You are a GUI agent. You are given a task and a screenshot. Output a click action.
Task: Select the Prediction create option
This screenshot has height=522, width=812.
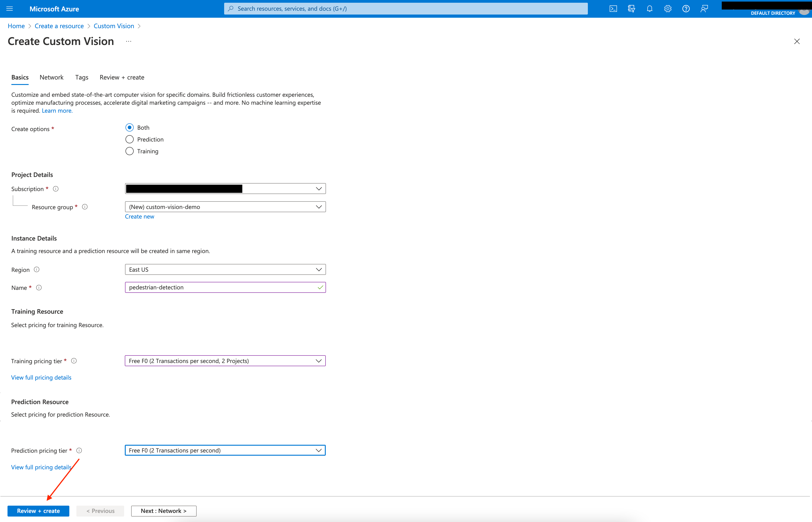(x=129, y=139)
